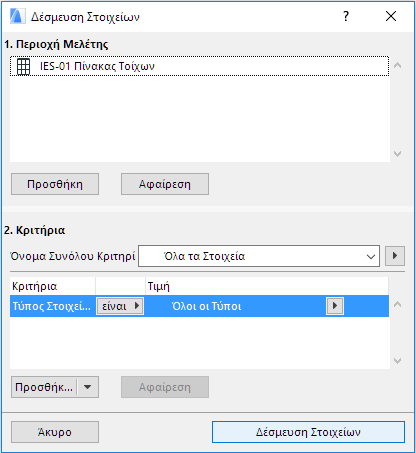Click the arrow button next to criteria set dropdown
The image size is (416, 453).
tap(395, 256)
